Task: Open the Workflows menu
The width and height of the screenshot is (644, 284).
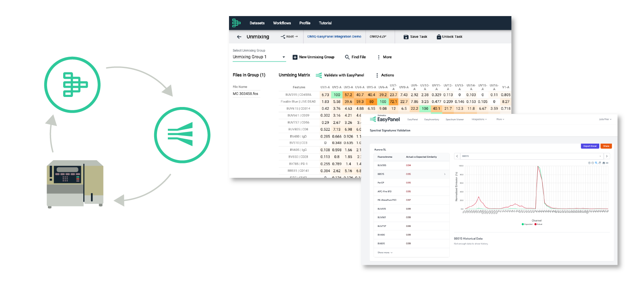Action: (282, 23)
